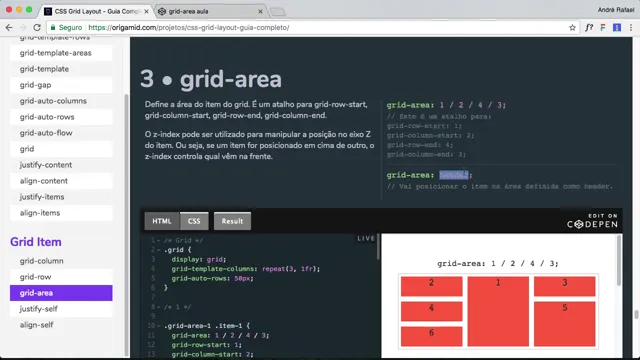Viewport: 640px width, 360px height.
Task: Open the Edit on CodePen logo
Action: pyautogui.click(x=592, y=221)
